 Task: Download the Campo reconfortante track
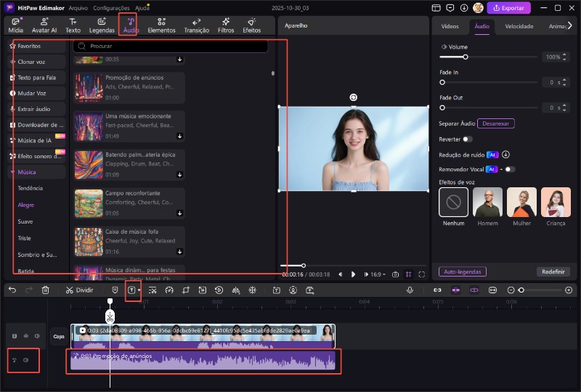coord(179,213)
